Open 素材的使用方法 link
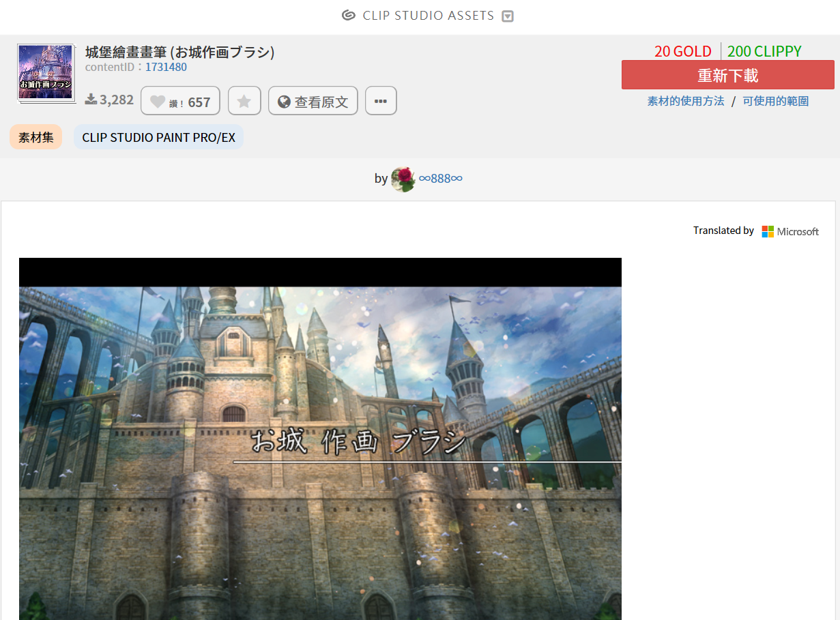This screenshot has width=840, height=620. (x=686, y=101)
